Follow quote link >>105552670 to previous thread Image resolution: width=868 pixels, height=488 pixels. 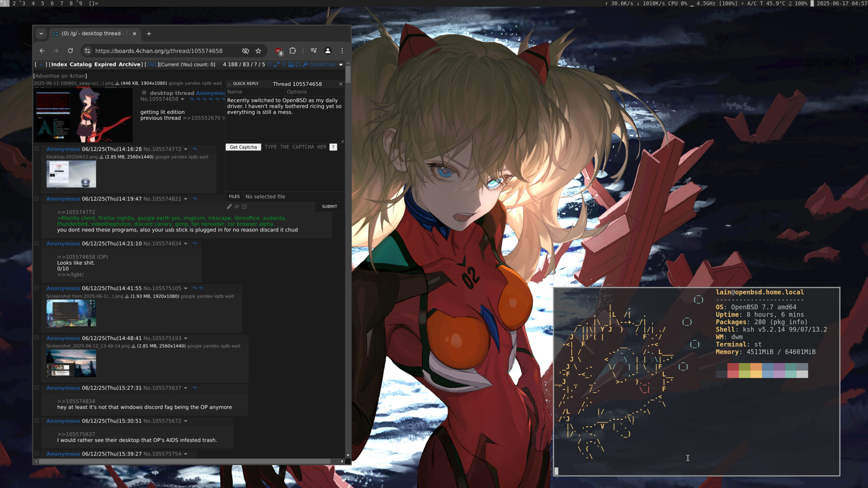(x=202, y=118)
